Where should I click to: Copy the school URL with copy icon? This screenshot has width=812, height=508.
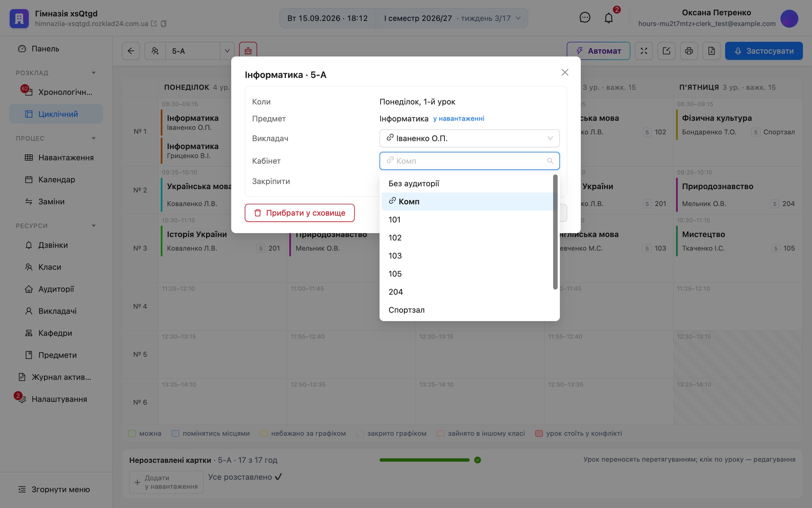[x=164, y=24]
